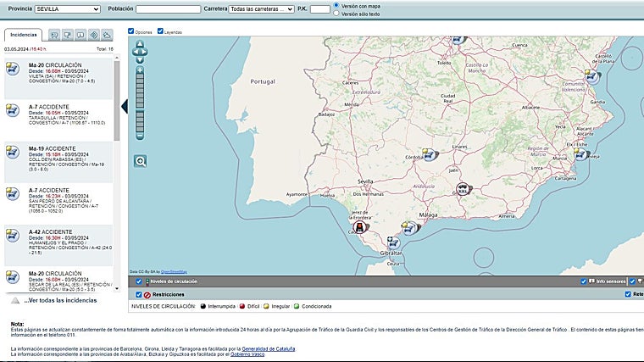Open the weather tab icon
Screen dimensions: 644x362
click(107, 35)
